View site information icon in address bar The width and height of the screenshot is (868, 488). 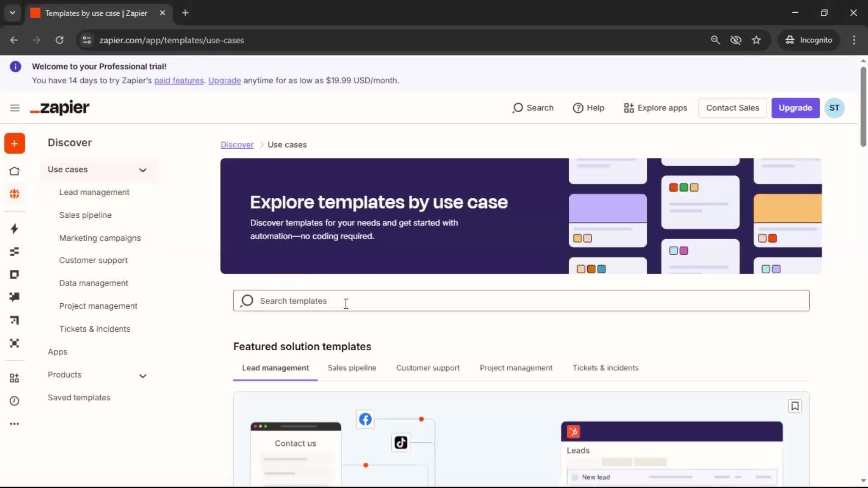point(87,40)
